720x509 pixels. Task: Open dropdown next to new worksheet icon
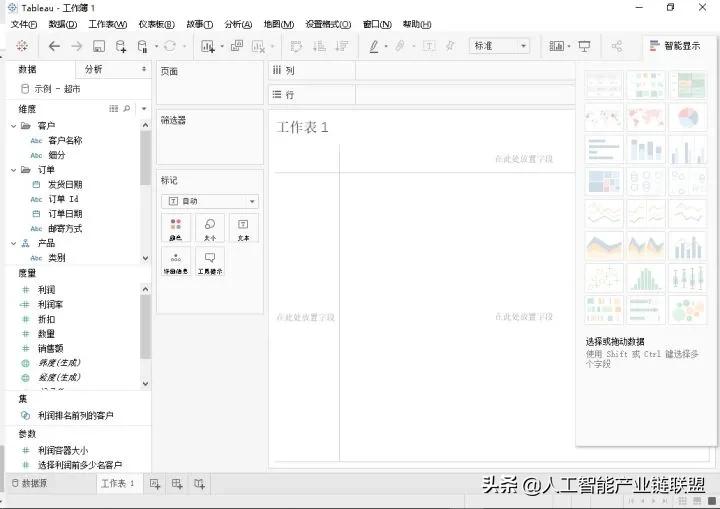[x=222, y=46]
